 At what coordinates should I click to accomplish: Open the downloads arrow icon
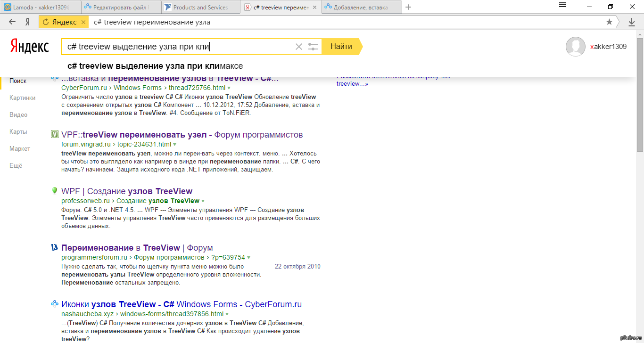(632, 22)
